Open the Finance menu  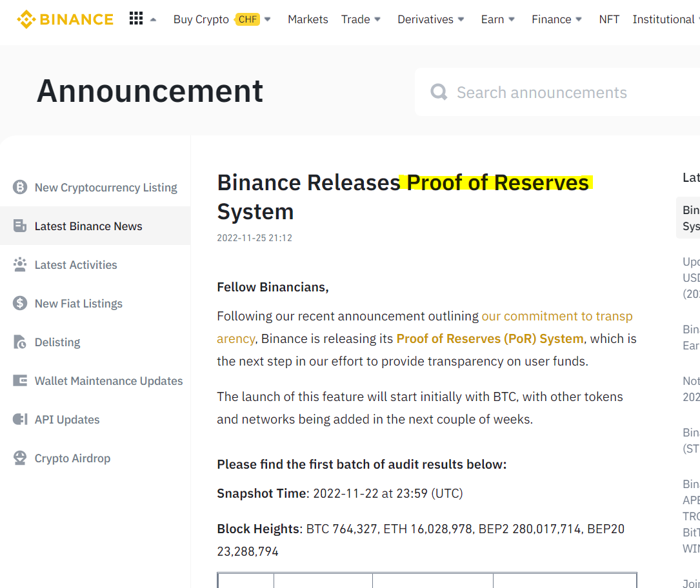(x=552, y=19)
